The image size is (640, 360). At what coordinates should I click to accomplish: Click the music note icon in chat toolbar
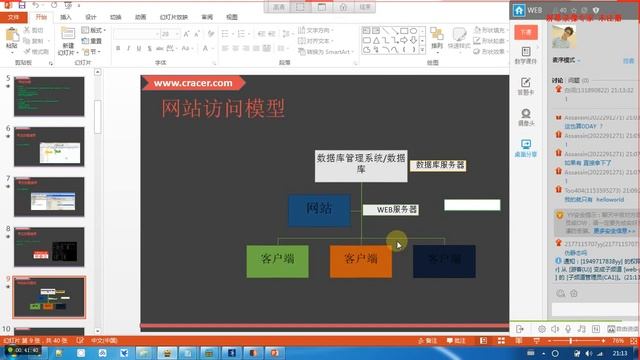(x=582, y=329)
